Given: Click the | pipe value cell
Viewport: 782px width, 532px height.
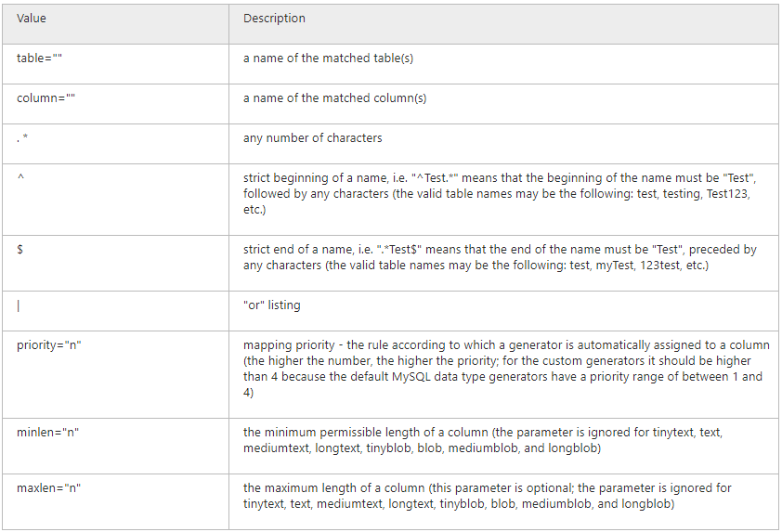Looking at the screenshot, I should (x=115, y=311).
